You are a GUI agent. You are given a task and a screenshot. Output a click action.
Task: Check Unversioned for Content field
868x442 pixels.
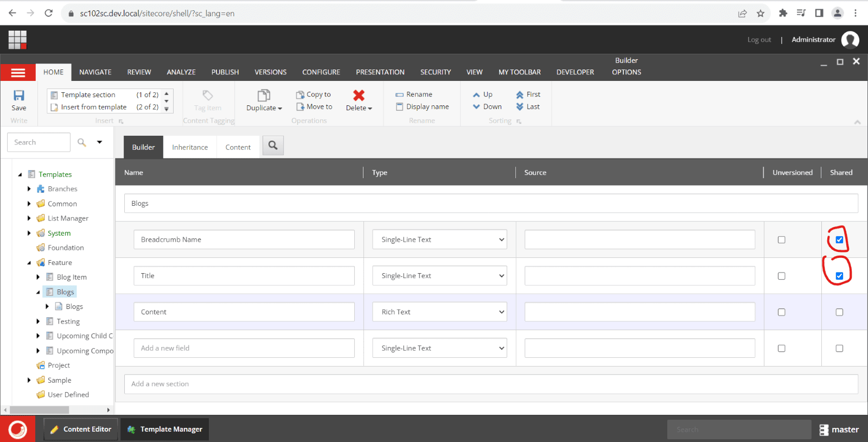coord(781,312)
